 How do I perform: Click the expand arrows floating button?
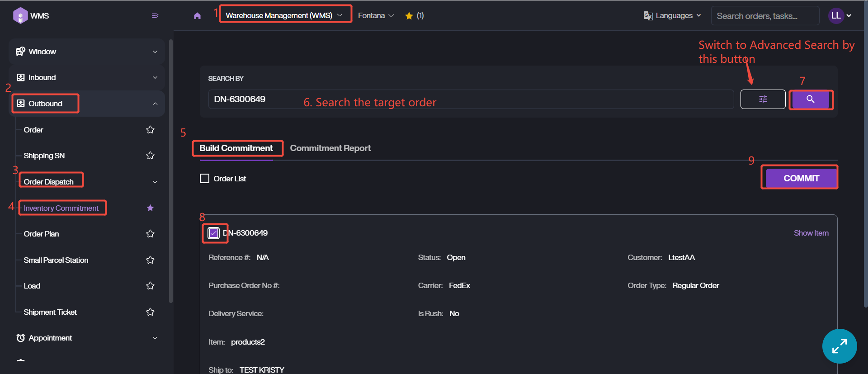click(839, 346)
